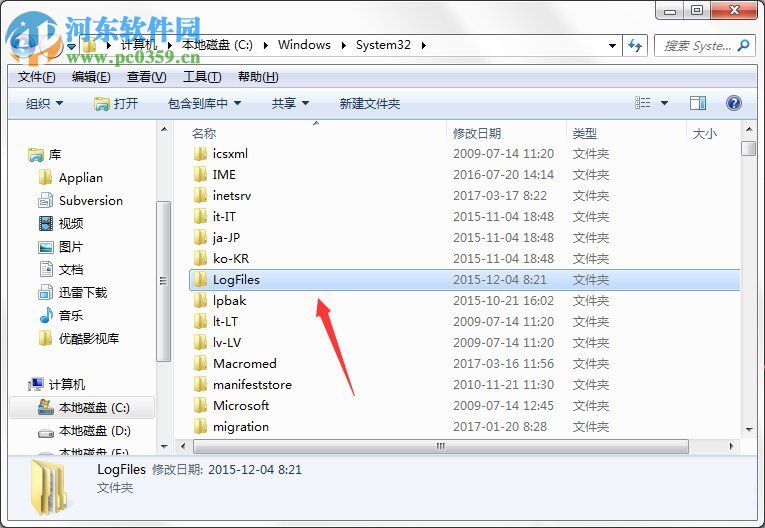The width and height of the screenshot is (765, 528).
Task: Open Subversion library in sidebar
Action: (81, 201)
